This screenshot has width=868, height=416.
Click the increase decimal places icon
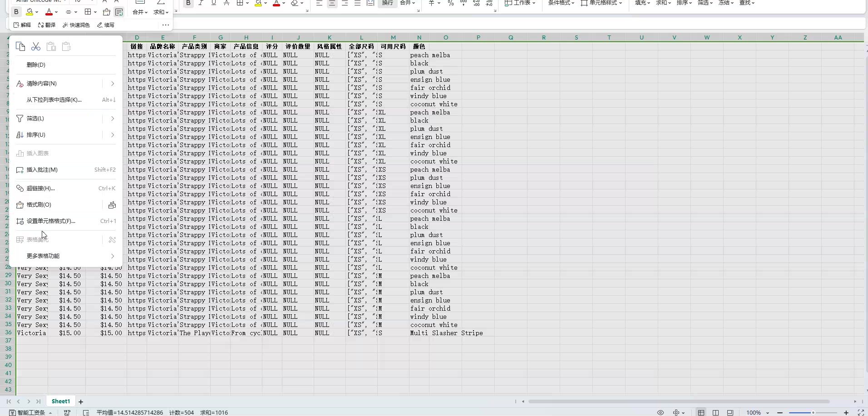(476, 3)
